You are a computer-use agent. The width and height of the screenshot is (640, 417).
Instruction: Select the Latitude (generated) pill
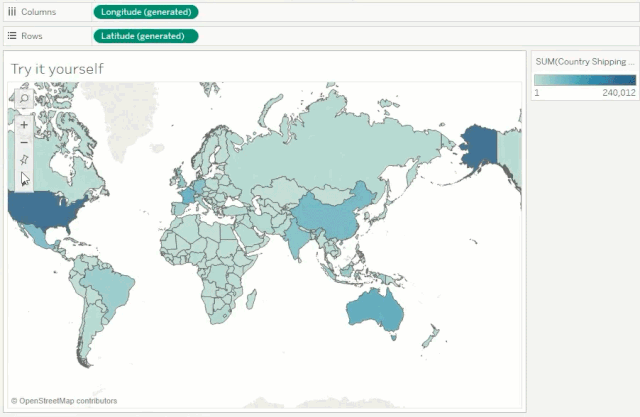(x=145, y=36)
